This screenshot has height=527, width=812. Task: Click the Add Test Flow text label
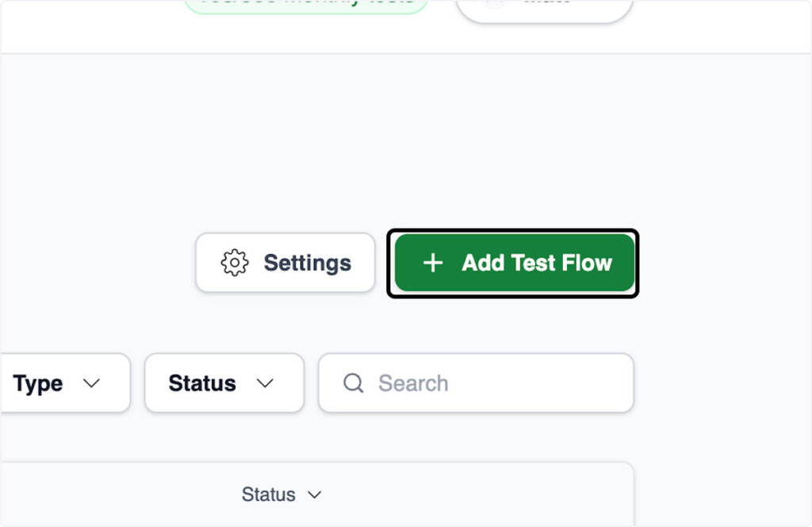pos(537,263)
